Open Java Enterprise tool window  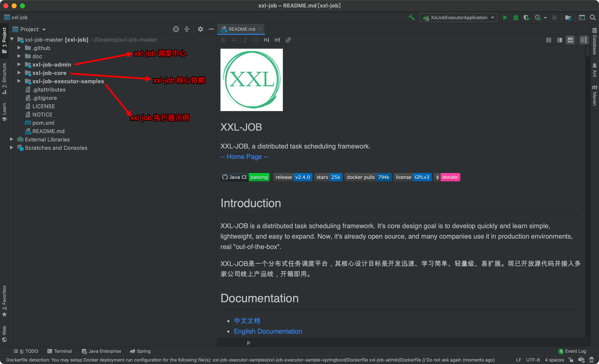101,351
